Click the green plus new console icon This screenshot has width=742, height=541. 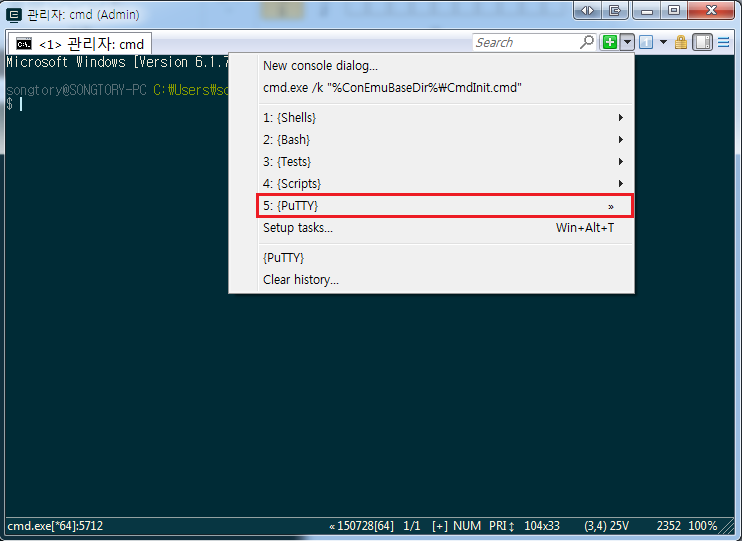[x=610, y=42]
